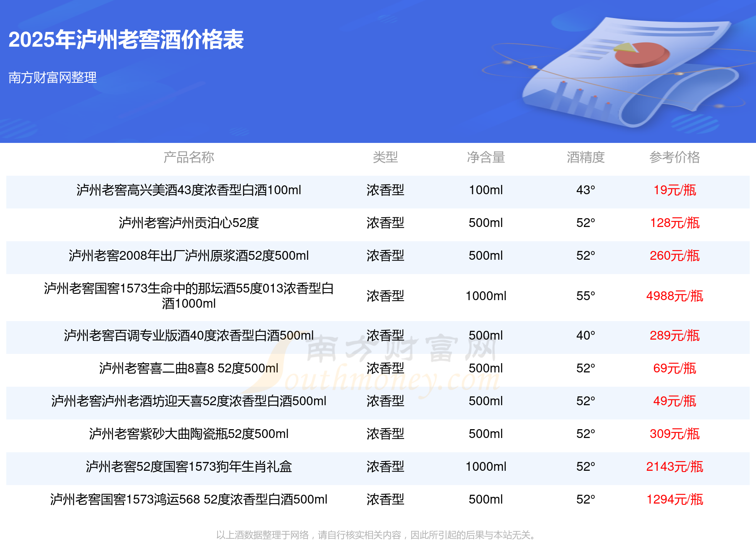Click 52° in the 309元 row
This screenshot has height=554, width=756.
pyautogui.click(x=585, y=434)
